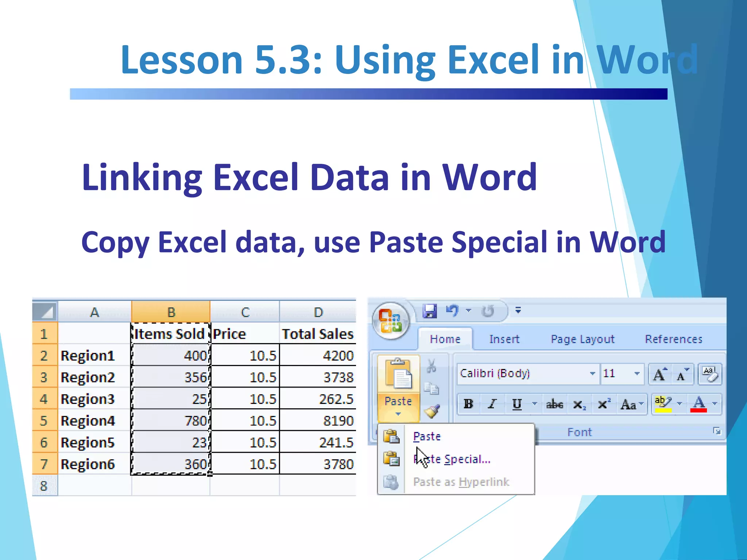Click the Items Sold header cell
This screenshot has width=747, height=560.
tap(171, 333)
